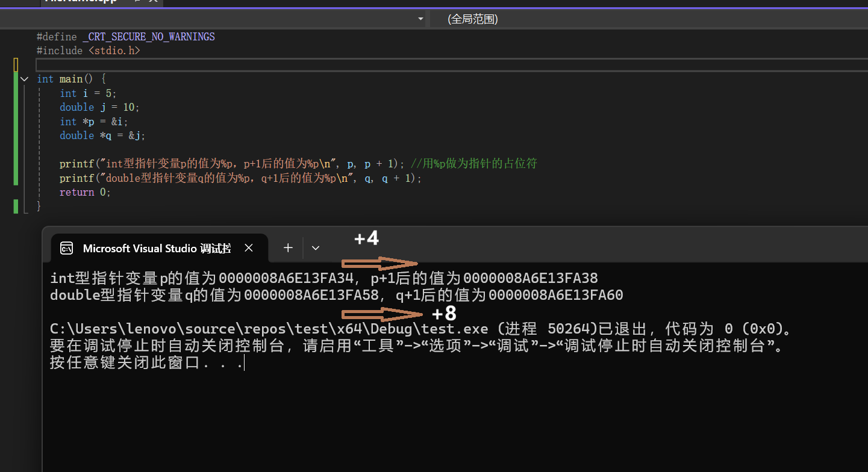
Task: Click the test.exe path line in the console output
Action: pos(241,329)
